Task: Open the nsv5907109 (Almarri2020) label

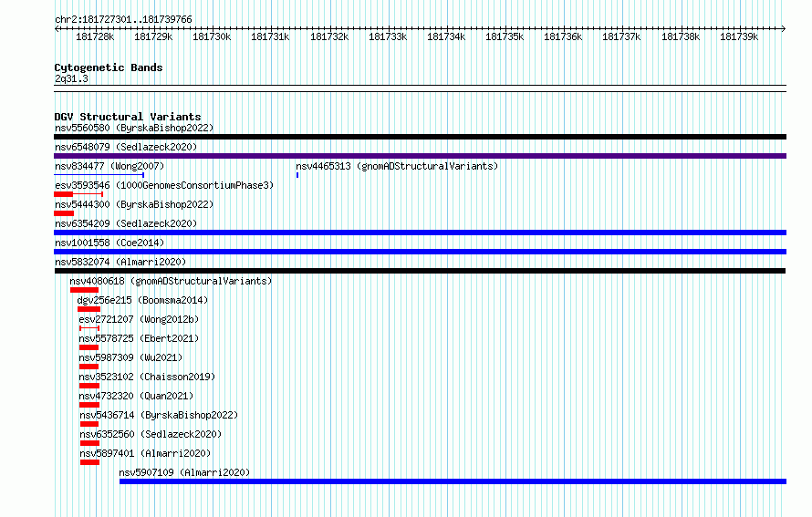Action: (x=184, y=472)
